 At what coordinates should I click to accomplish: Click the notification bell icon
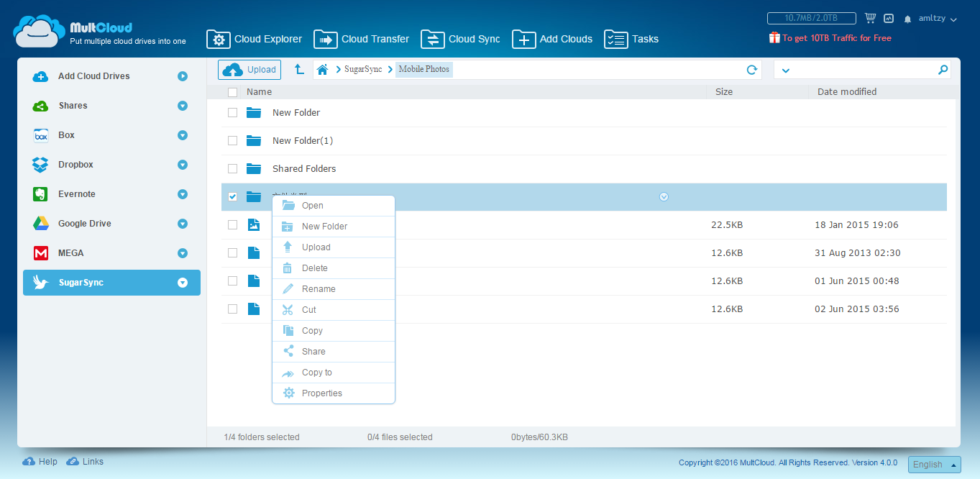click(x=907, y=19)
